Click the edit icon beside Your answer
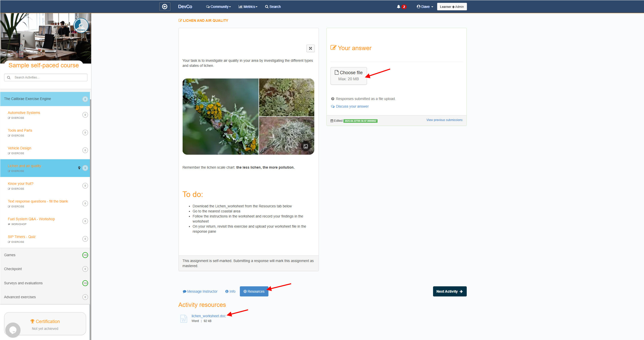Image resolution: width=644 pixels, height=340 pixels. tap(333, 48)
